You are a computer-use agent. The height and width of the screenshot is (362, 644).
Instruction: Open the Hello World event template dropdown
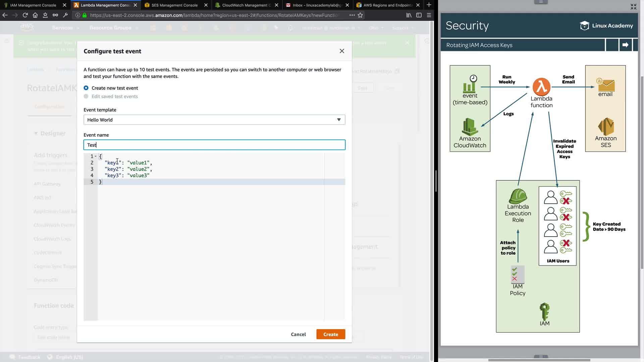[214, 120]
